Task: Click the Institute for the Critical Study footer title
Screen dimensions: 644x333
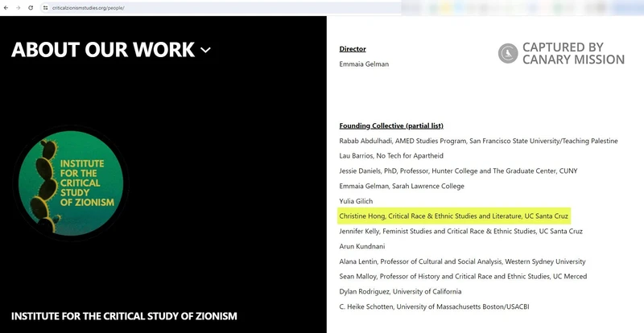Action: click(124, 316)
